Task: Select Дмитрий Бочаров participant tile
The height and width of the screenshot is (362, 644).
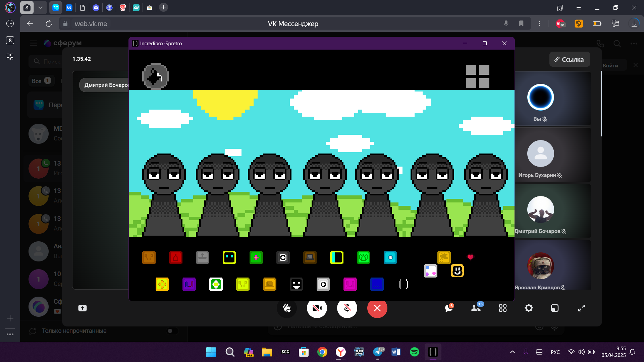Action: click(553, 211)
